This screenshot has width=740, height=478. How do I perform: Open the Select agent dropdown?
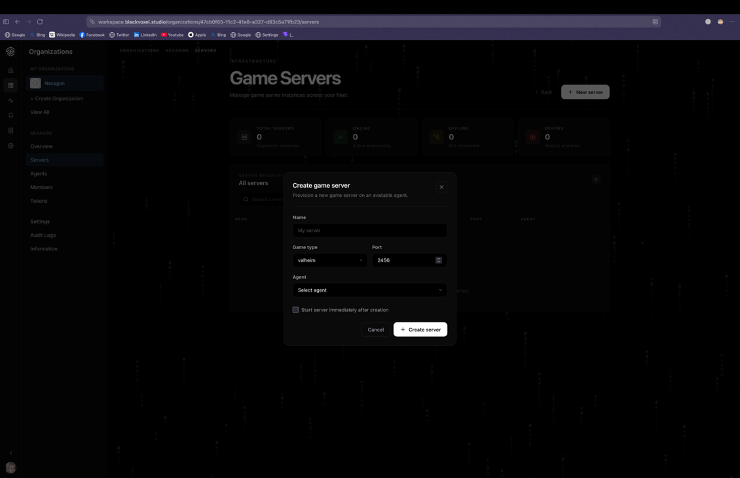coord(370,290)
